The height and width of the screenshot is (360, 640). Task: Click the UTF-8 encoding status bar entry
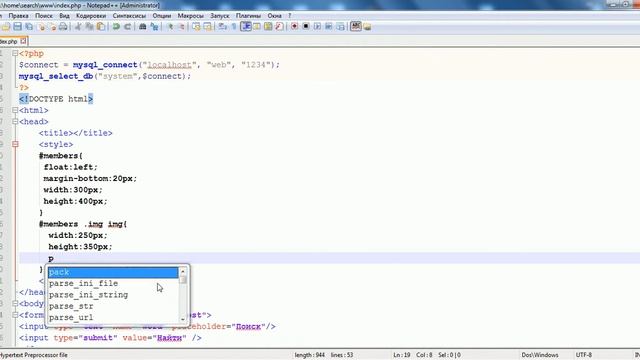[584, 355]
